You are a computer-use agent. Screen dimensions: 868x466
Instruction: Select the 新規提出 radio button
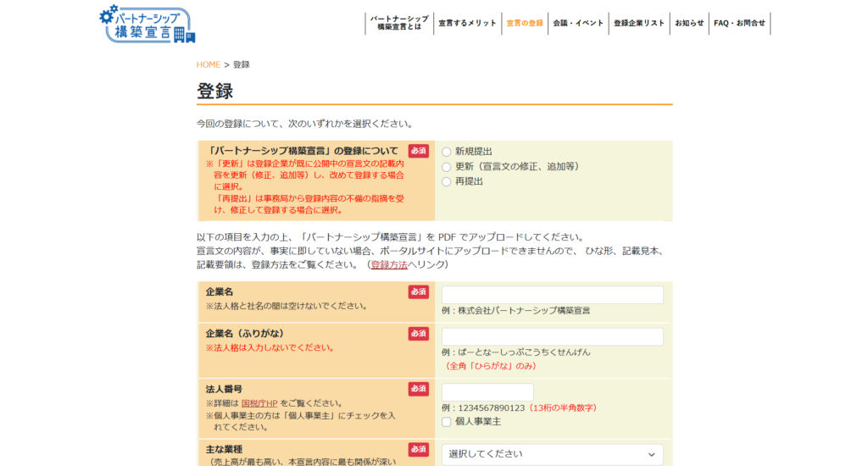pos(447,152)
